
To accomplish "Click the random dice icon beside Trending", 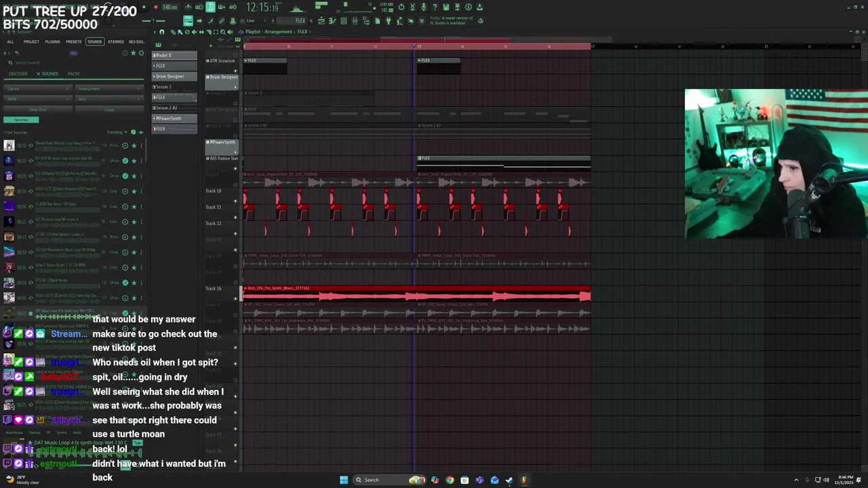I will pyautogui.click(x=134, y=132).
